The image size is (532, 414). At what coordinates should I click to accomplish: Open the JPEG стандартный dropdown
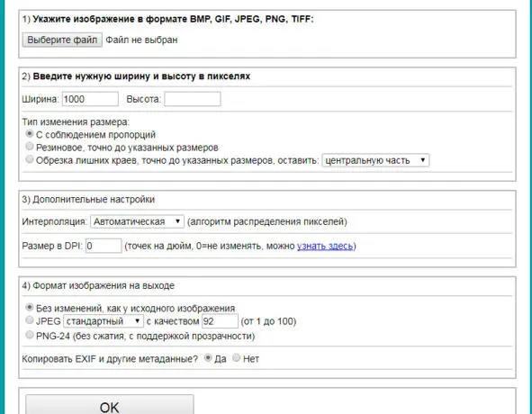point(104,321)
